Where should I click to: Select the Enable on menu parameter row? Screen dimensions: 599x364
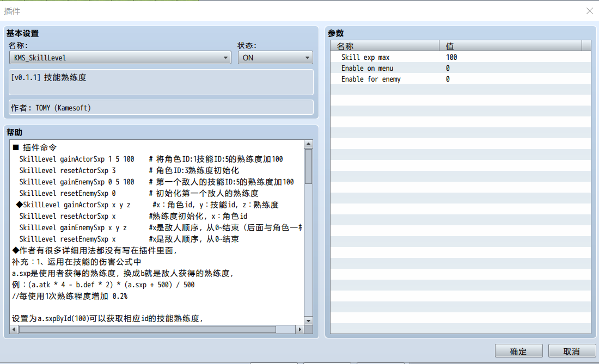pyautogui.click(x=460, y=68)
